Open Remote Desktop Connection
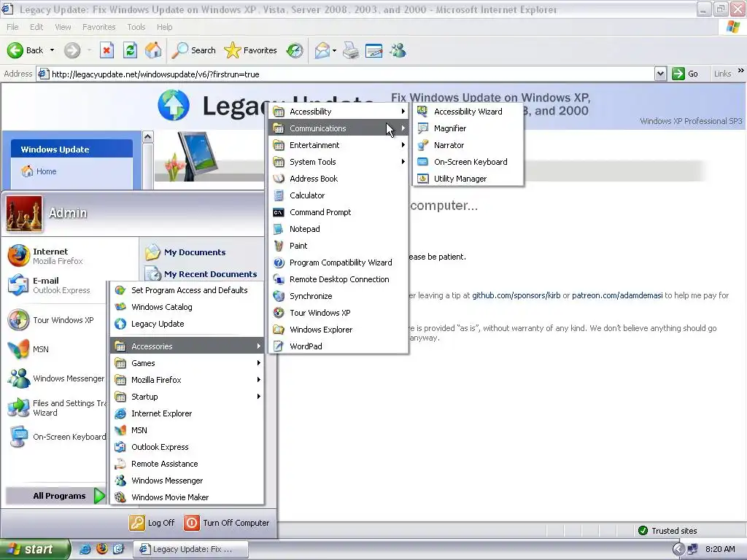This screenshot has height=560, width=747. 338,279
